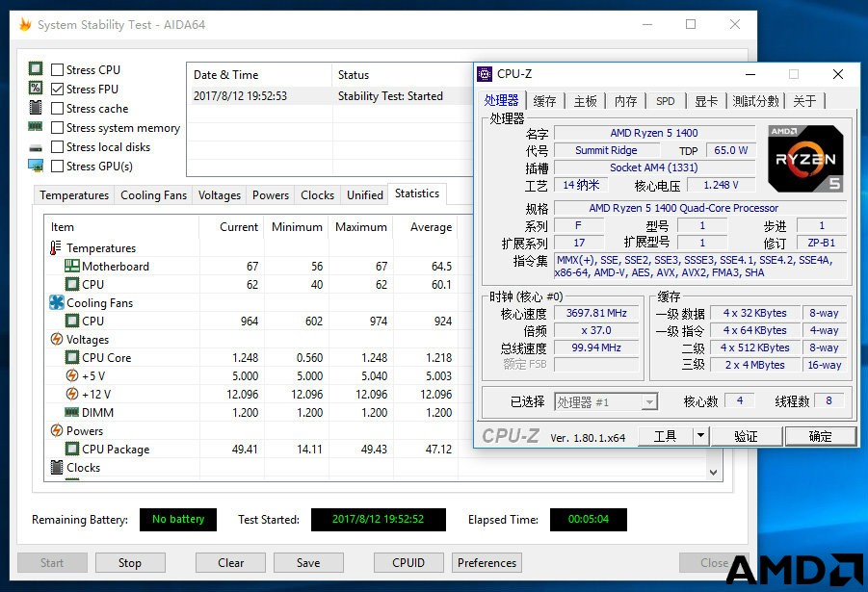
Task: Click the CPU-Z title bar chip icon
Action: click(x=485, y=73)
